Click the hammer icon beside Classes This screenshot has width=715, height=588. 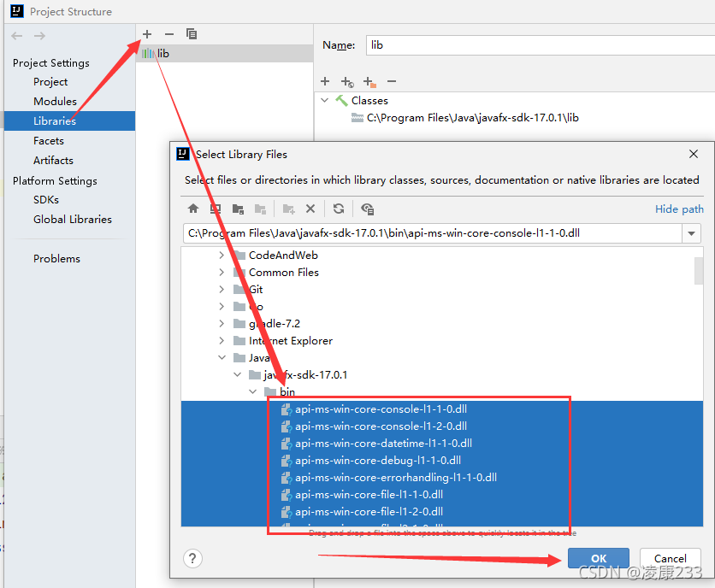tap(341, 100)
